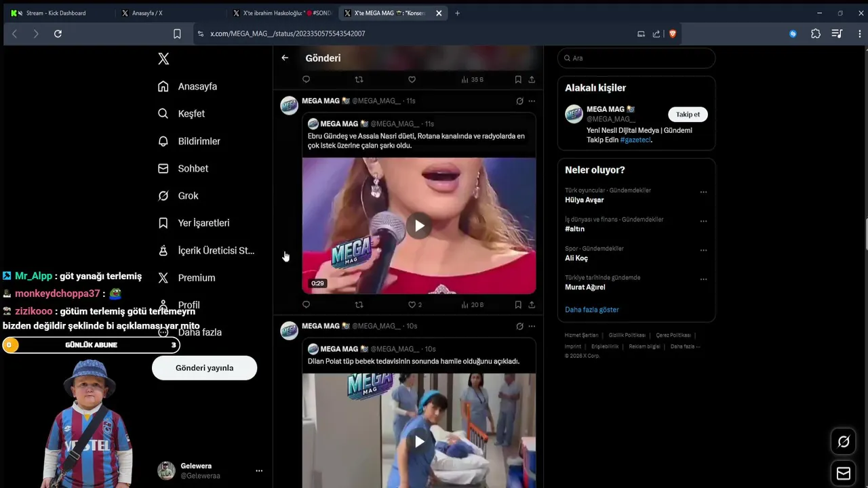Click the Ara search field
Screen dimensions: 868x488
(636, 58)
